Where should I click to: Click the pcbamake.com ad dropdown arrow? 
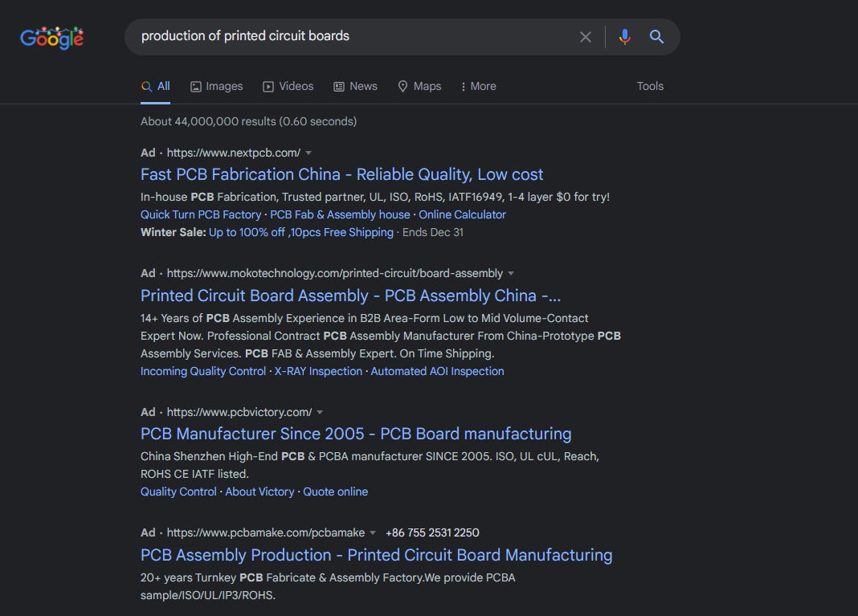click(373, 533)
